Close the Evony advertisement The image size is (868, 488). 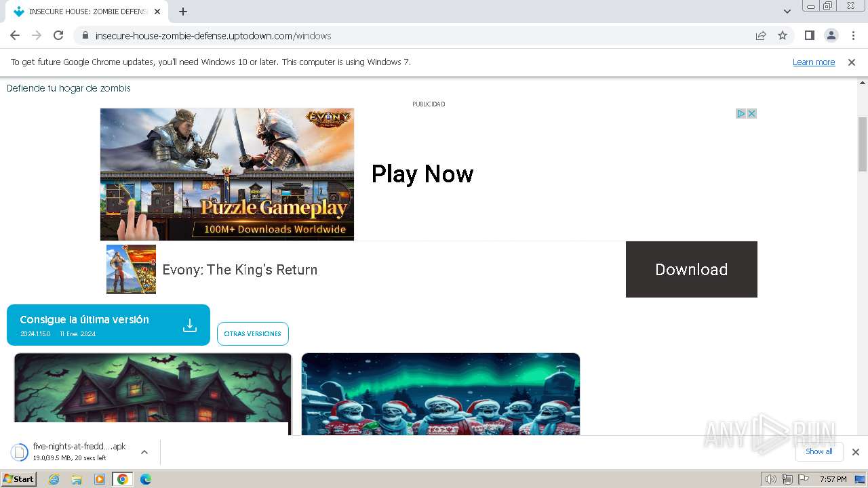pos(751,113)
